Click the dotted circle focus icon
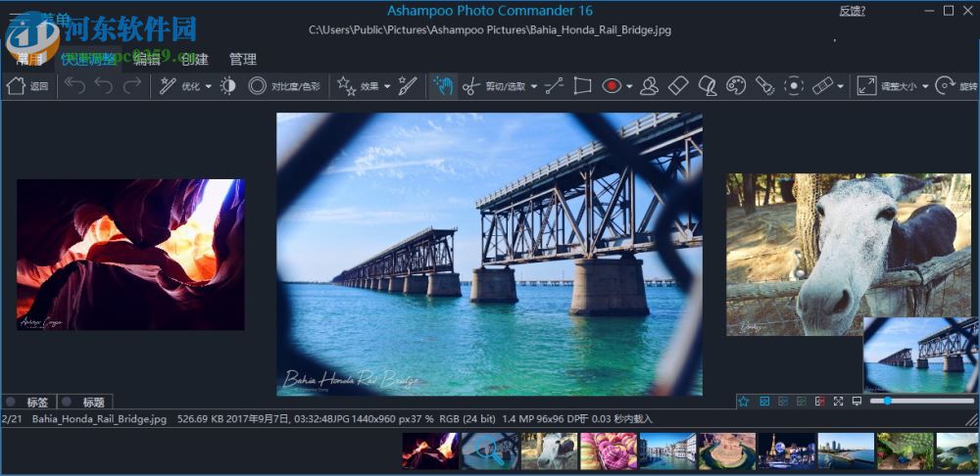 click(x=794, y=86)
